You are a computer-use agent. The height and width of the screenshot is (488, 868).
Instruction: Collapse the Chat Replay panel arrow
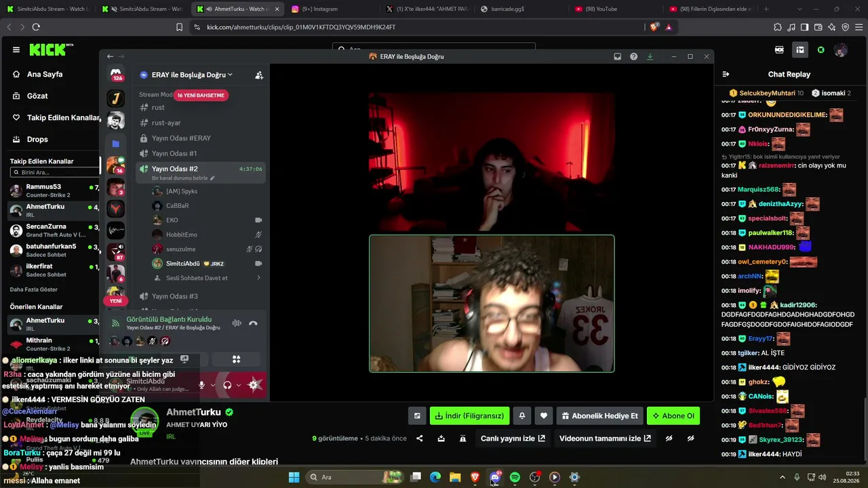[726, 75]
